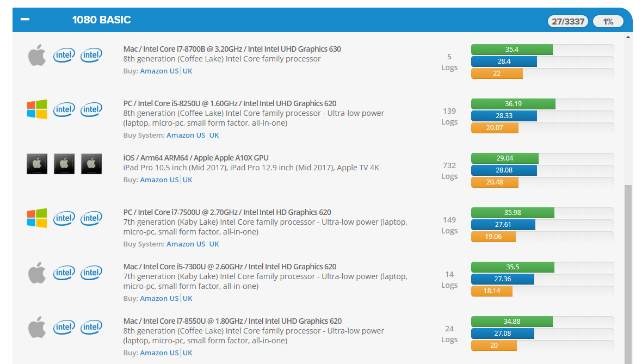Click the blue 28.4 score bar
This screenshot has height=364, width=642.
click(504, 61)
